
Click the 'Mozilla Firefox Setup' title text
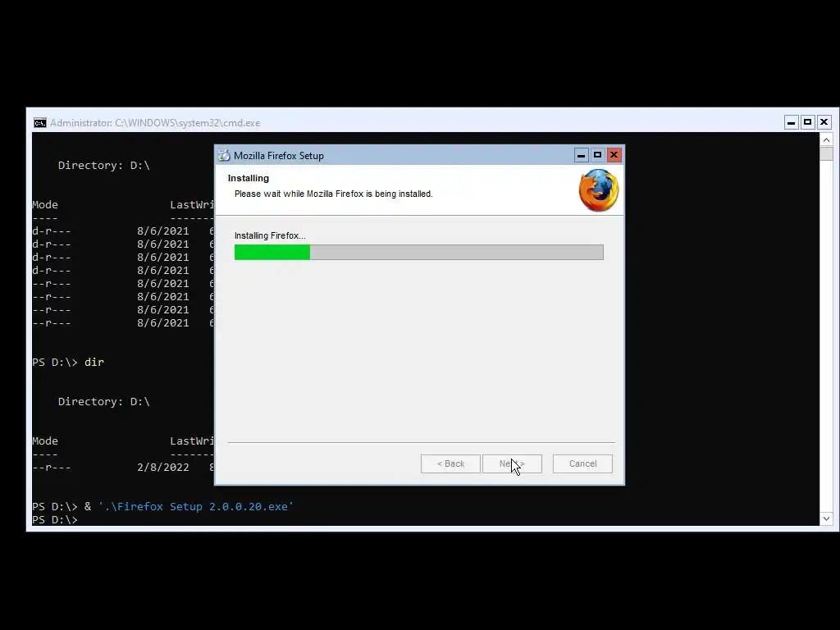(x=279, y=156)
